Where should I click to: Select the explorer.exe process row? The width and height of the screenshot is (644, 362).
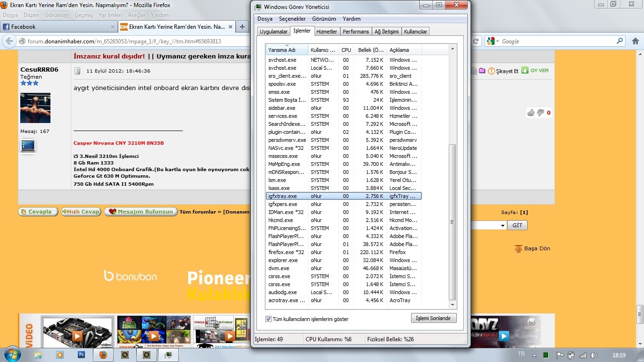344,260
